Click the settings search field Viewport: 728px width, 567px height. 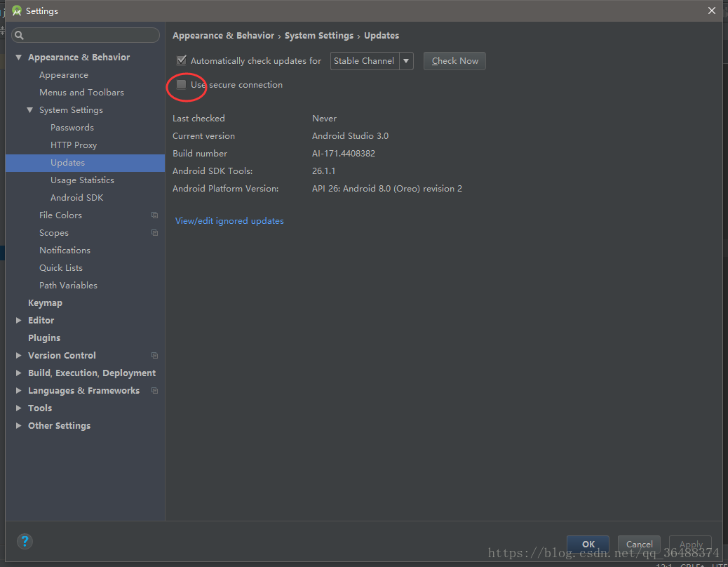click(86, 35)
